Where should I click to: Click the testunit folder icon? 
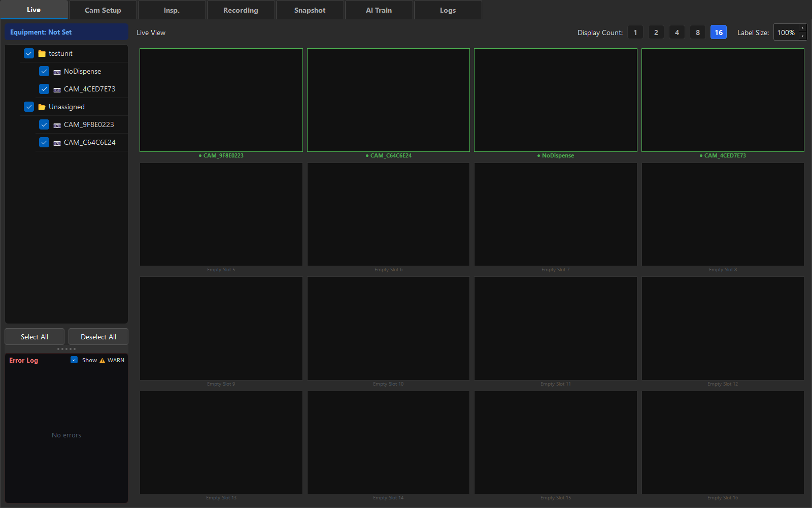pyautogui.click(x=42, y=53)
